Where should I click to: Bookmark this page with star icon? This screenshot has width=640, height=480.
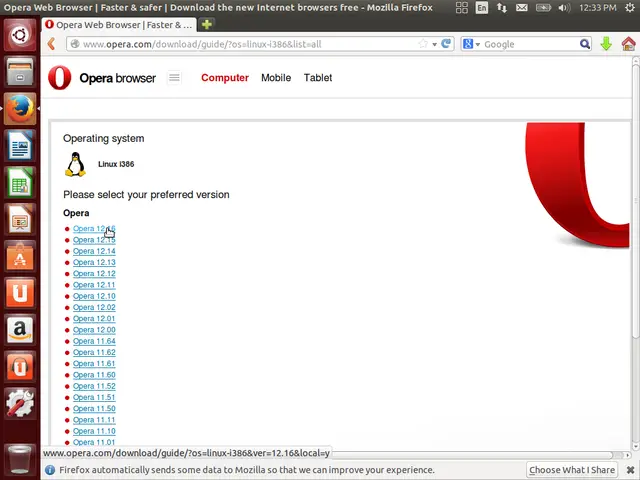pyautogui.click(x=423, y=44)
